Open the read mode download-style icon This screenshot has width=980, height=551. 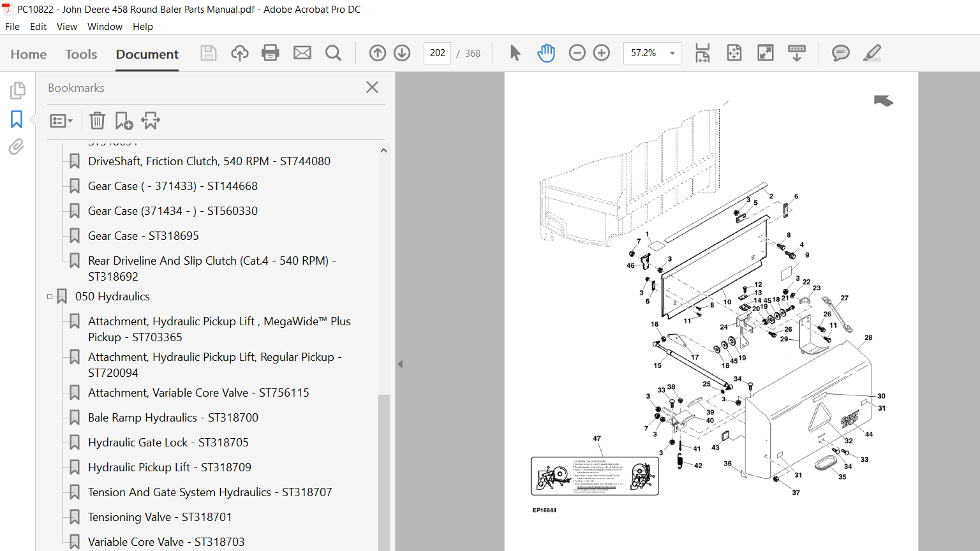(797, 53)
